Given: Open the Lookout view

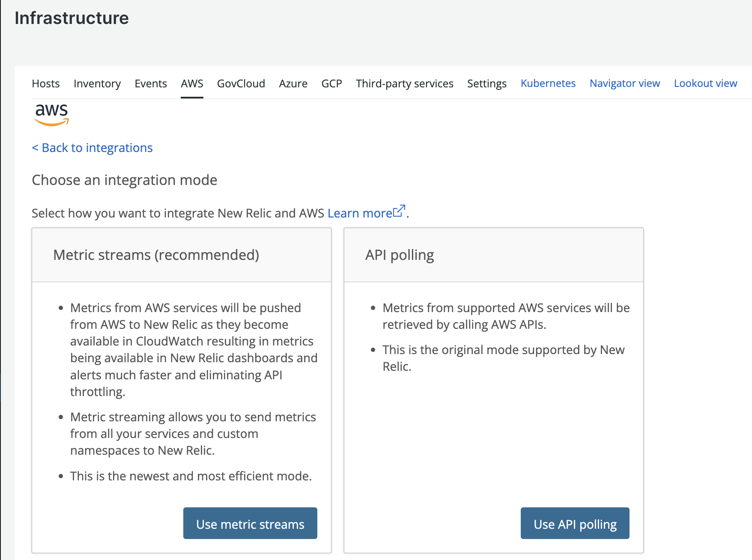Looking at the screenshot, I should pyautogui.click(x=705, y=83).
